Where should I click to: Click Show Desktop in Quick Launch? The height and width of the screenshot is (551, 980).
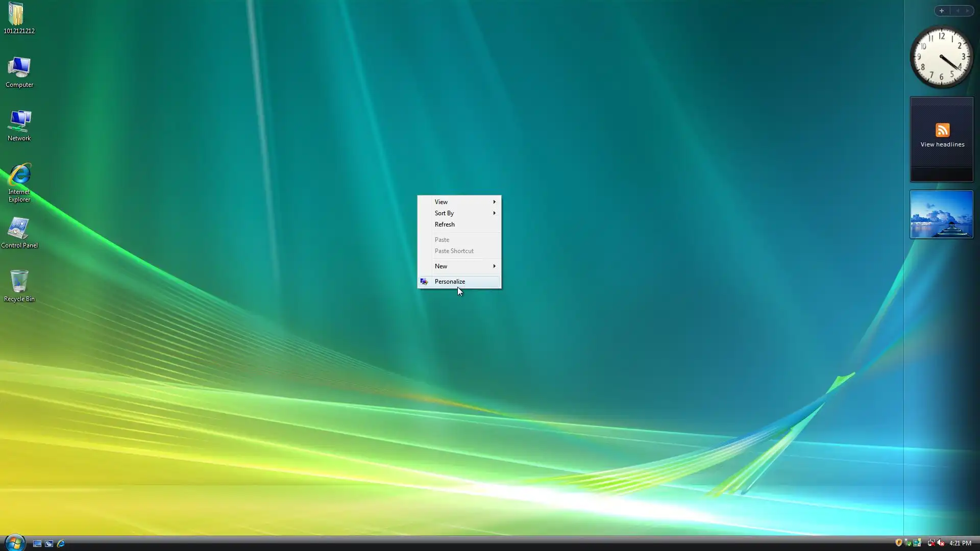(37, 543)
